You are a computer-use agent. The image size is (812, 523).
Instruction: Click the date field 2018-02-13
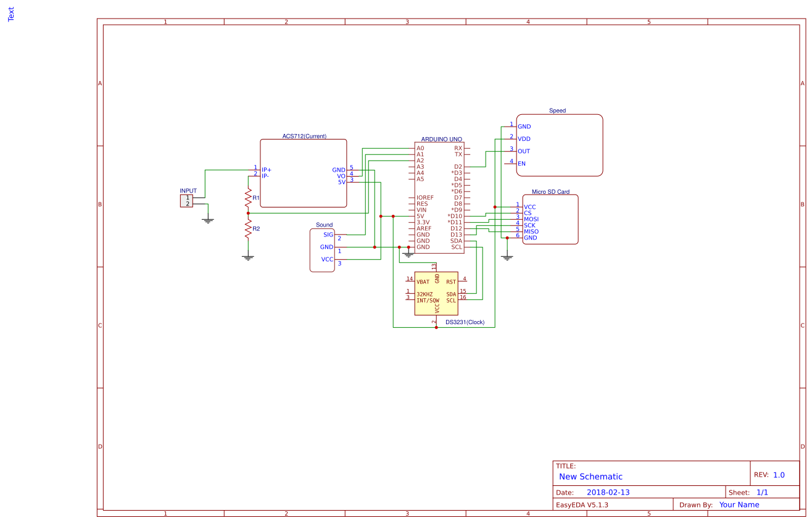608,493
